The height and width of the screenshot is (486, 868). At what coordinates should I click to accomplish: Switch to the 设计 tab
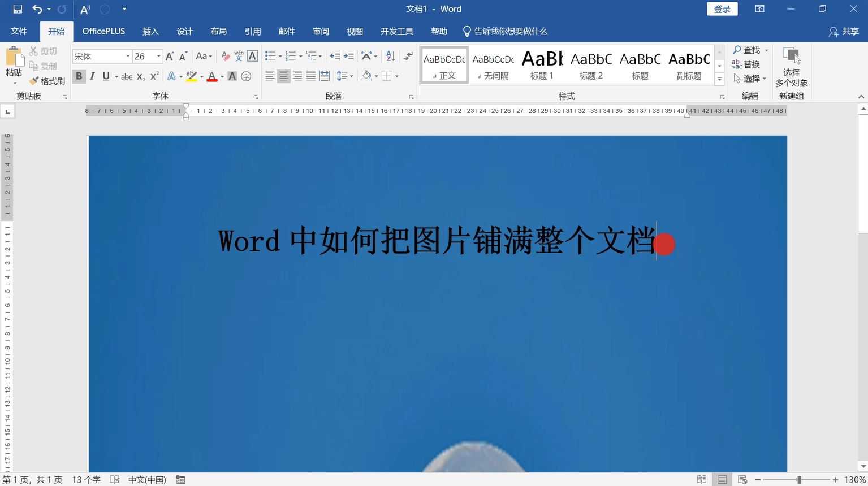(x=184, y=32)
